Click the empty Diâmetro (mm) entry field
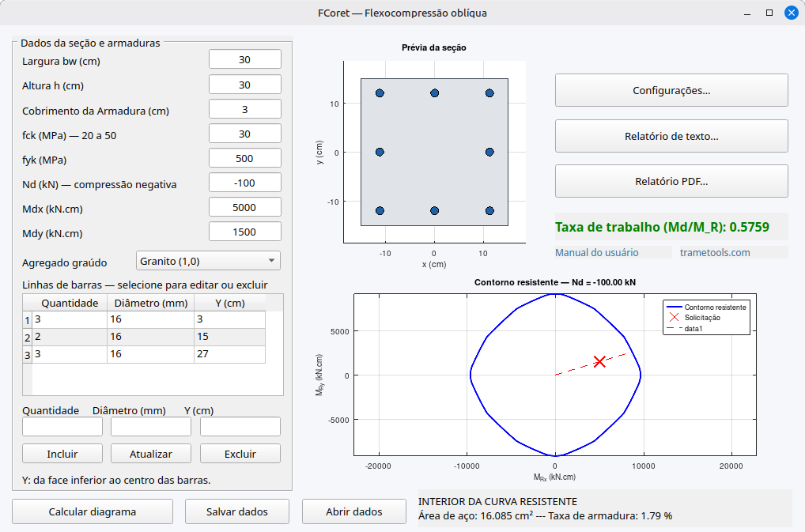This screenshot has height=532, width=805. pos(151,426)
